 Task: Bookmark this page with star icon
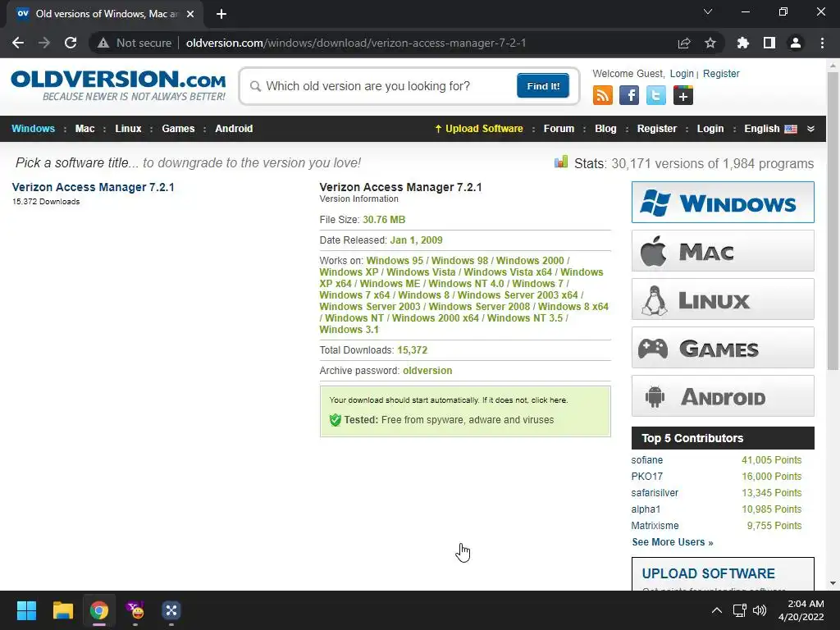[710, 43]
